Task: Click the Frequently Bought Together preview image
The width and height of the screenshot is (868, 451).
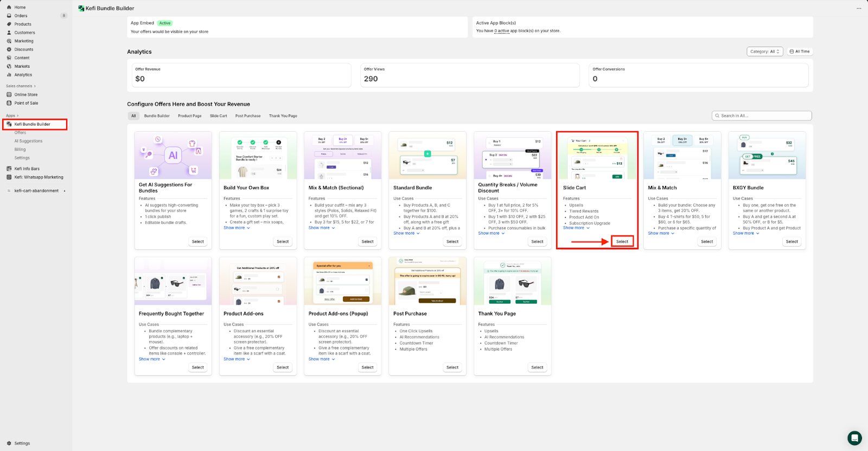Action: (x=173, y=281)
